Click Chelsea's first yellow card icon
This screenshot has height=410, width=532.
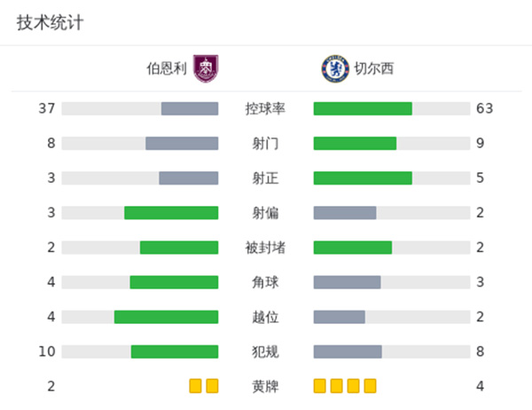coord(320,386)
